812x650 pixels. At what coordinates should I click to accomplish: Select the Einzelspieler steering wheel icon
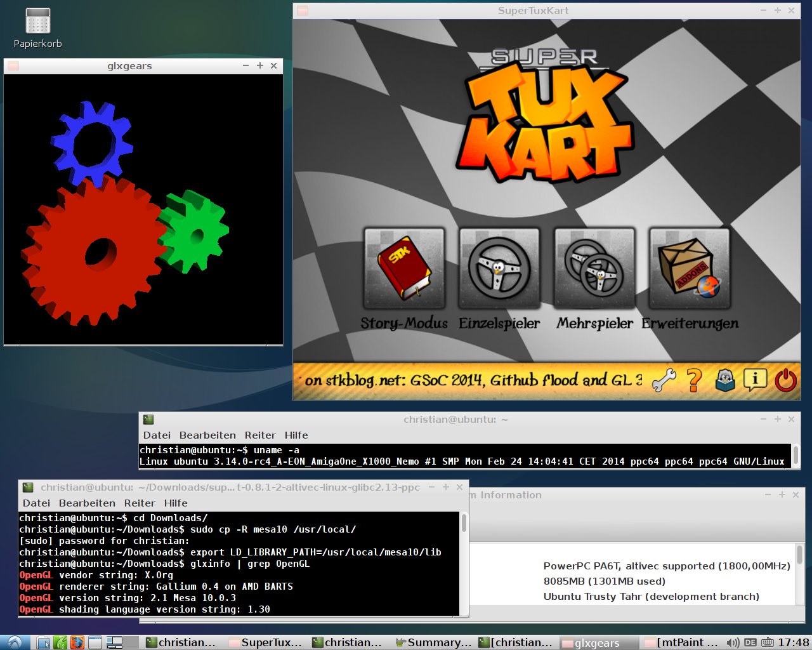click(499, 269)
